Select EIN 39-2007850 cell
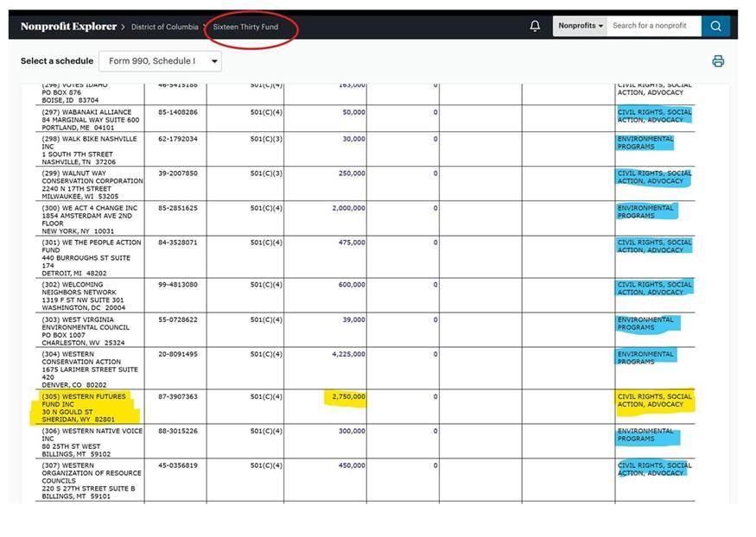This screenshot has height=537, width=756. (177, 173)
